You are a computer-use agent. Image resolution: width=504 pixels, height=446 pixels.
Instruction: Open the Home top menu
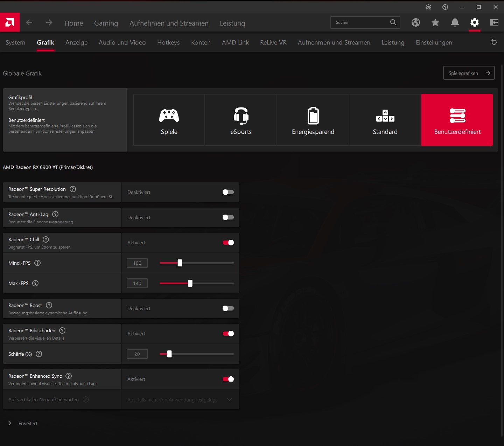coord(74,23)
